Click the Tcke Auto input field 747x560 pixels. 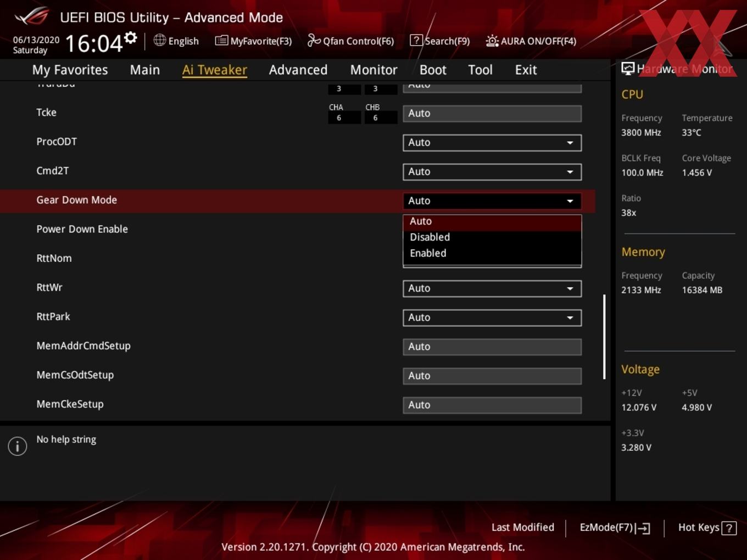tap(492, 113)
